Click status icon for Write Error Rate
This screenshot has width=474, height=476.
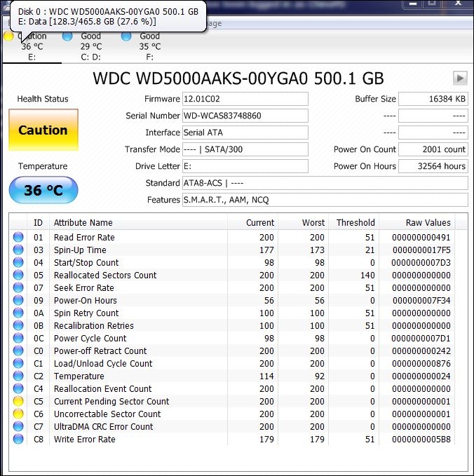(x=18, y=439)
